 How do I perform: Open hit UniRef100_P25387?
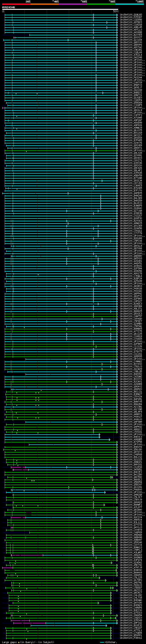pyautogui.click(x=131, y=17)
